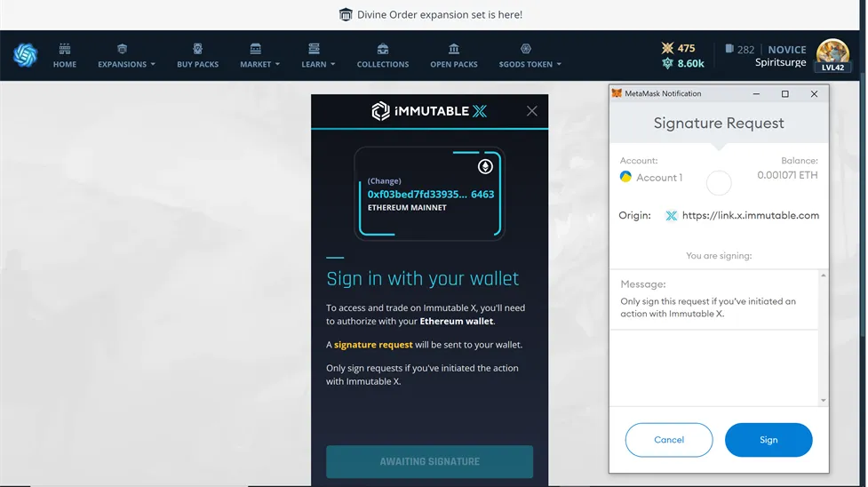
Task: Close the Immutable X dialog
Action: click(532, 111)
